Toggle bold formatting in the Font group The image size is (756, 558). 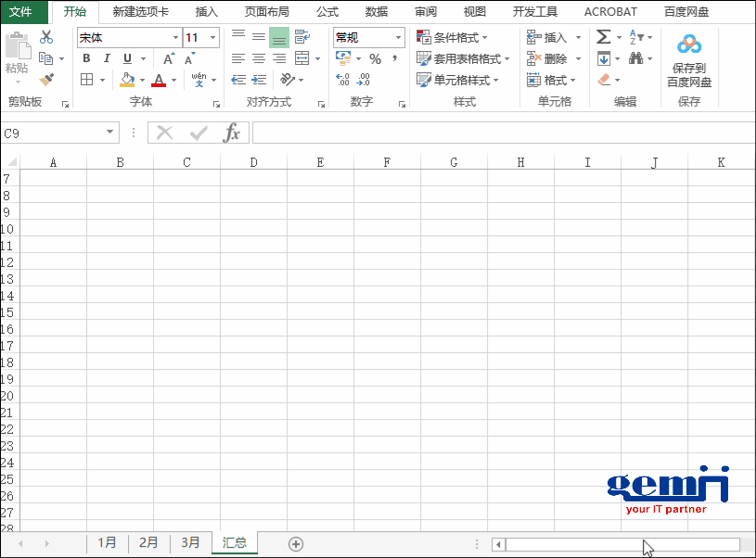(x=85, y=57)
